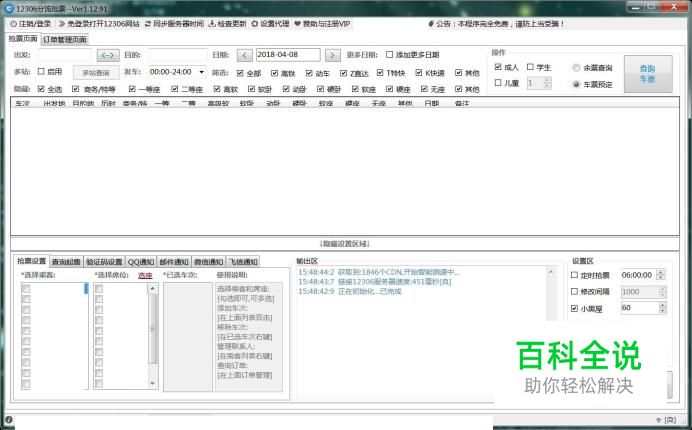Click the 出发 station input field
Image resolution: width=692 pixels, height=430 pixels.
pyautogui.click(x=64, y=55)
